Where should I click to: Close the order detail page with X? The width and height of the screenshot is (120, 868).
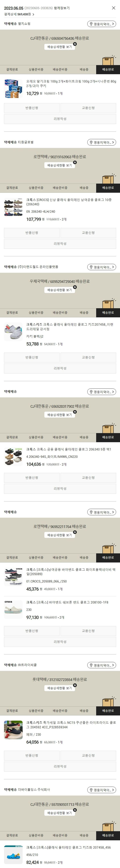pyautogui.click(x=113, y=8)
